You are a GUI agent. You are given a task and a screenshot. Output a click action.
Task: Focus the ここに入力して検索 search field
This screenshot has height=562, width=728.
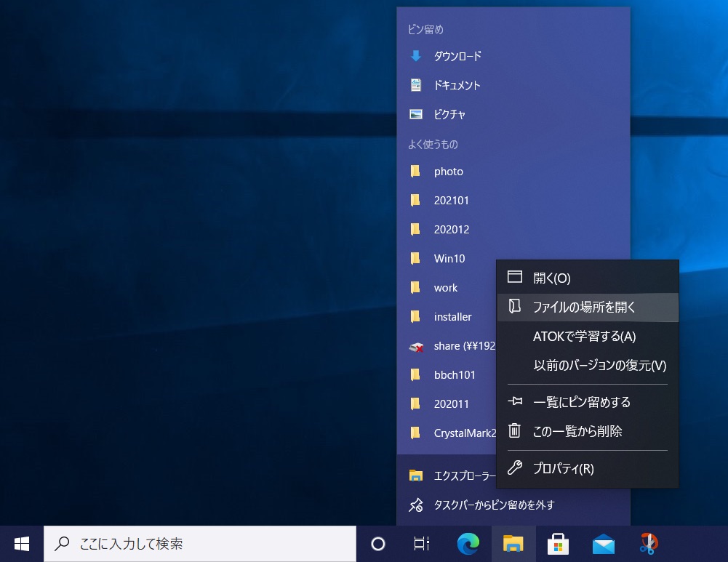coord(200,543)
